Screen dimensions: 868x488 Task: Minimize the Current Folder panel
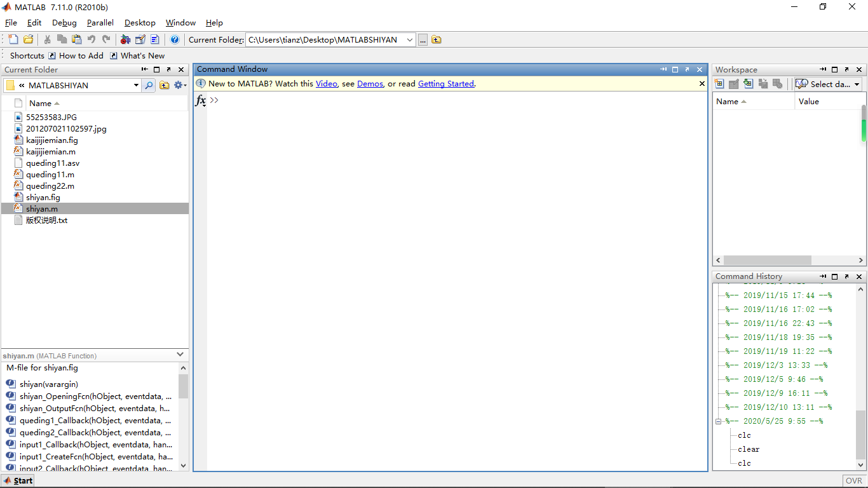pyautogui.click(x=145, y=69)
